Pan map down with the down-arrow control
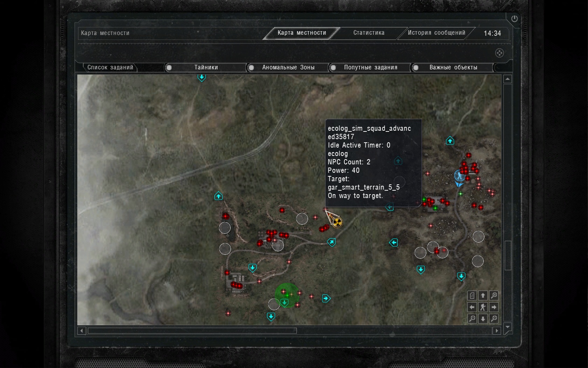This screenshot has width=588, height=368. (x=483, y=319)
